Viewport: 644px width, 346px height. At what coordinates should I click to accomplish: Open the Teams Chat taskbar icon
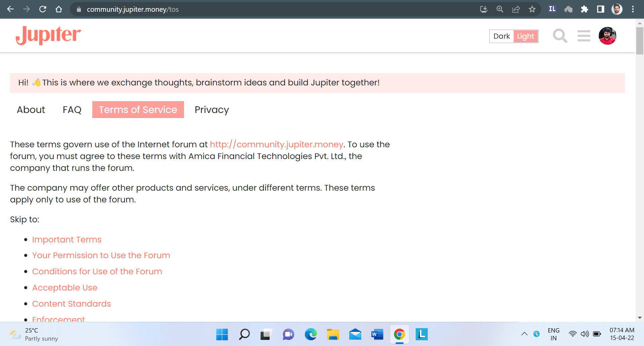click(x=288, y=334)
